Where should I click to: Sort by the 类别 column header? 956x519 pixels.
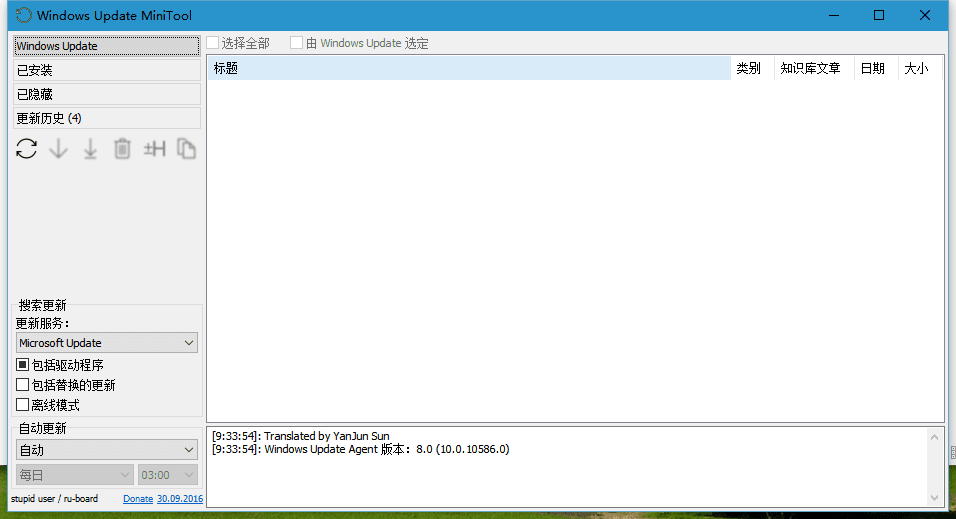coord(752,68)
